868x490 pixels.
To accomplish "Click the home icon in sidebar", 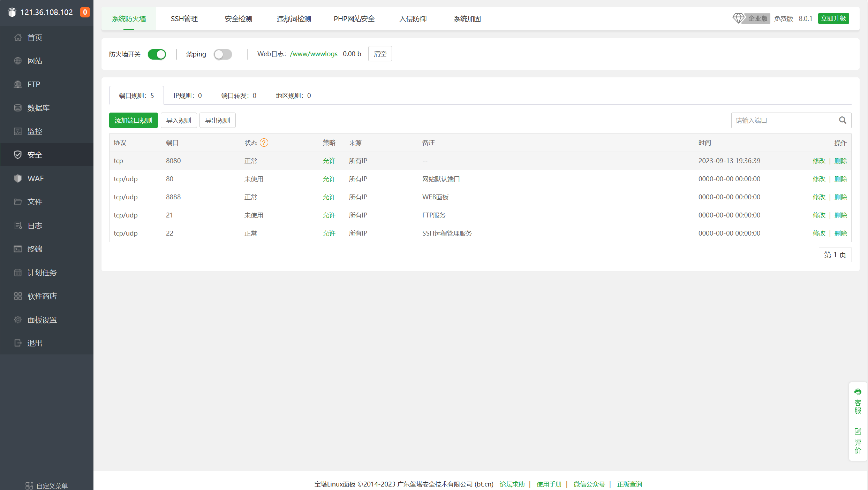I will (x=18, y=37).
